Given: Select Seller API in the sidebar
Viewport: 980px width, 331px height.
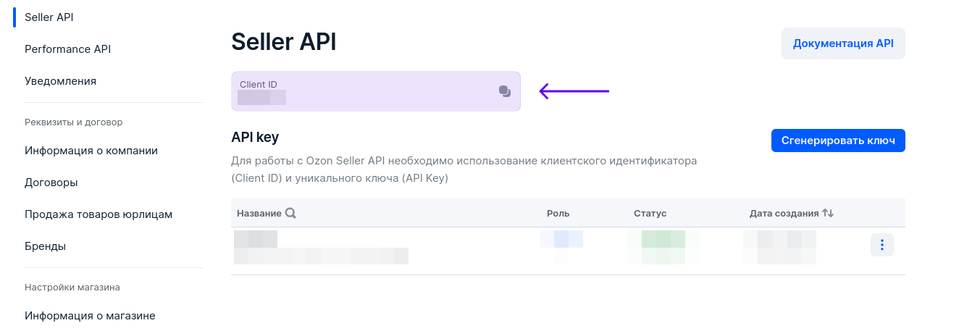Looking at the screenshot, I should coord(49,17).
